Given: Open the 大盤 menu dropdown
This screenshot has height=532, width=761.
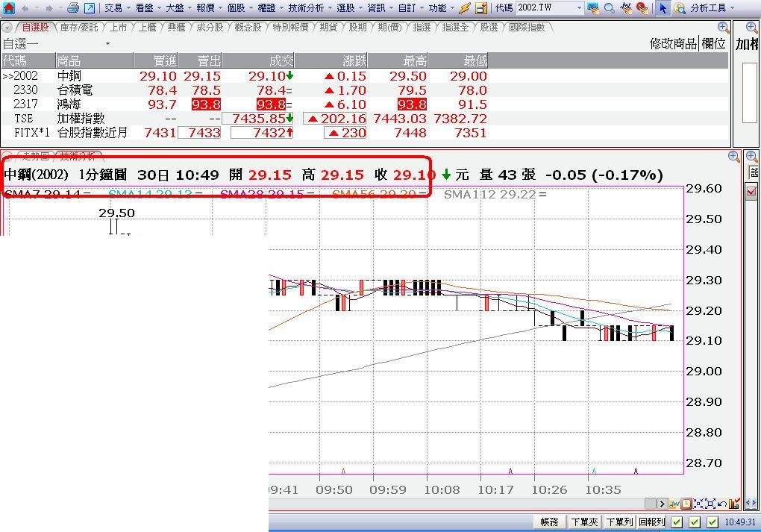Looking at the screenshot, I should point(178,8).
